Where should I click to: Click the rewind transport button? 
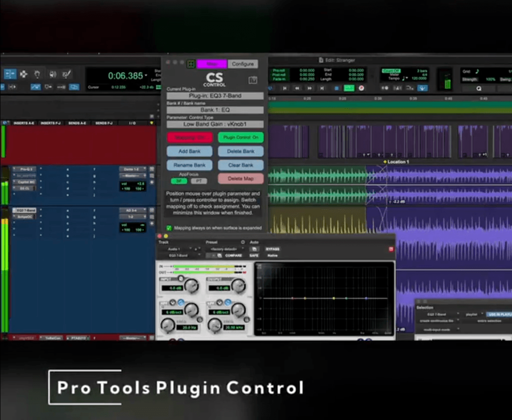pos(297,88)
